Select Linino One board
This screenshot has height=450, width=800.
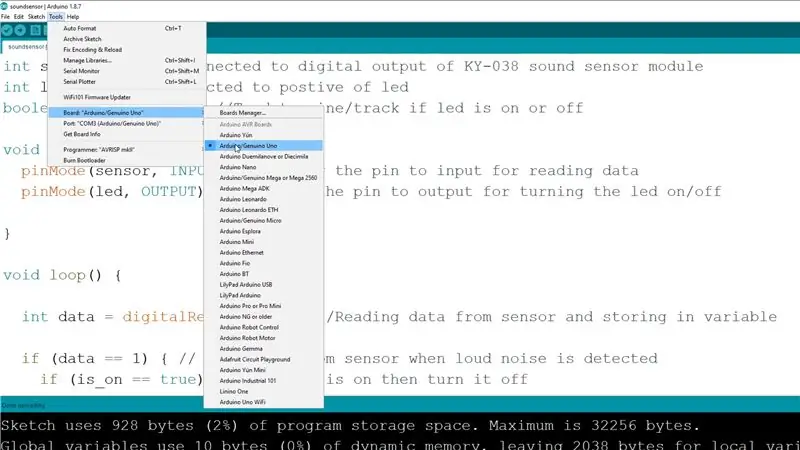coord(263,392)
